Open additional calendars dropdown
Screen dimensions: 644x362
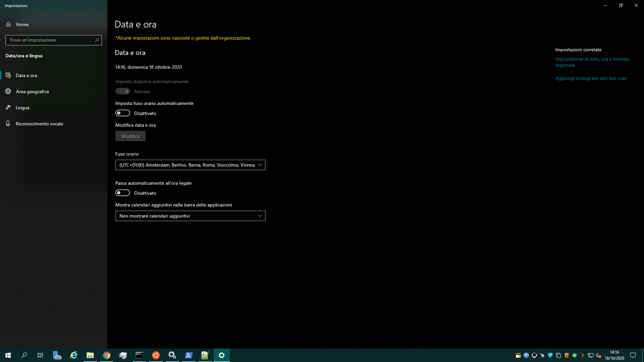[x=190, y=216]
